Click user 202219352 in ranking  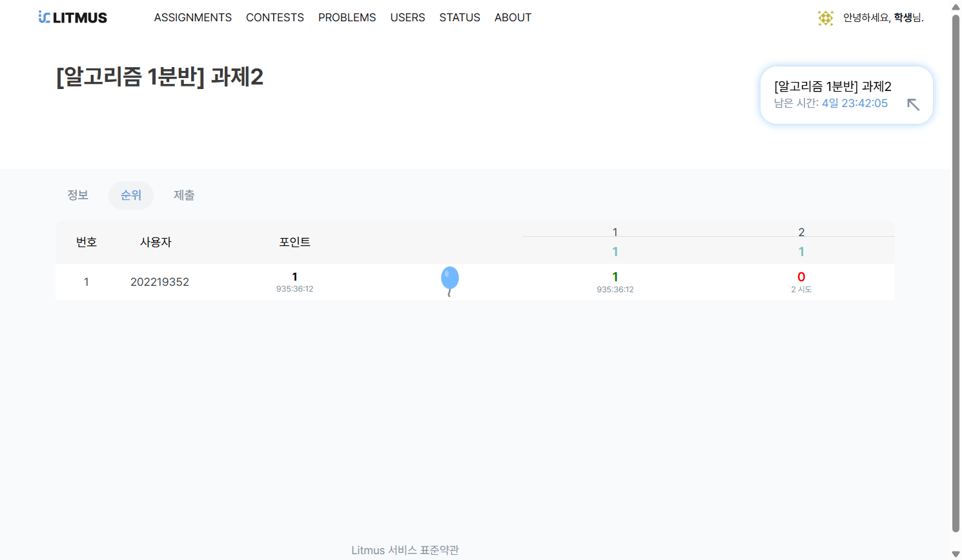(159, 282)
